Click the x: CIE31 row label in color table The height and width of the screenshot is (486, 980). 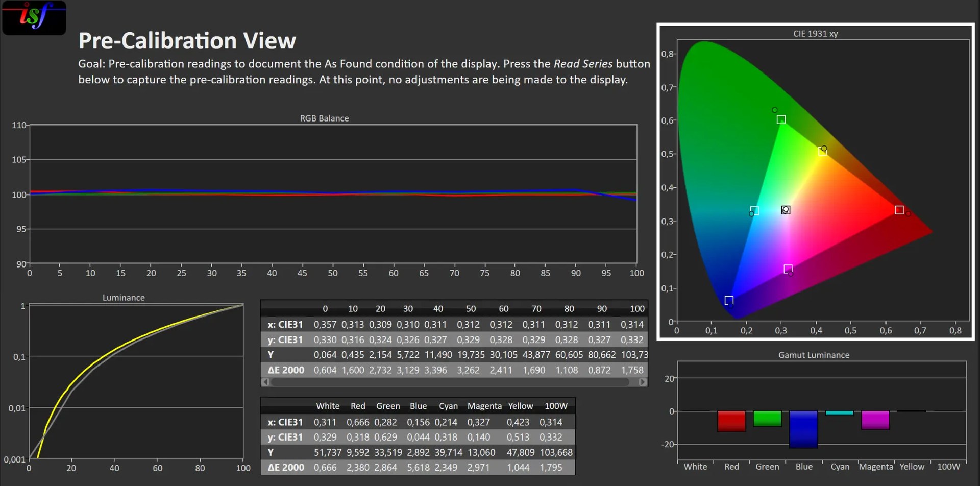coord(285,422)
